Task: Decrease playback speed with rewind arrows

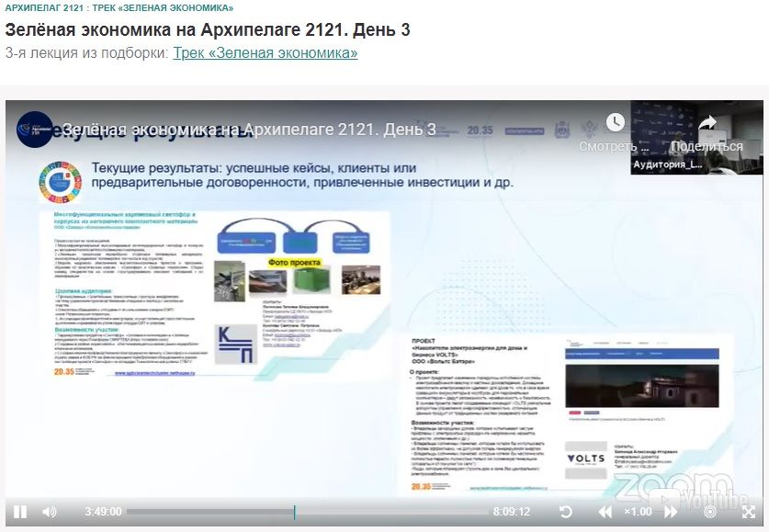Action: click(x=605, y=512)
